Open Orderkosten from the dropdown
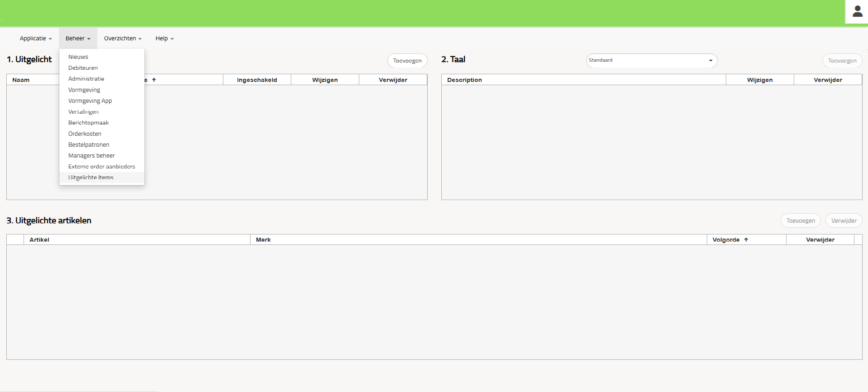The height and width of the screenshot is (392, 868). click(85, 134)
